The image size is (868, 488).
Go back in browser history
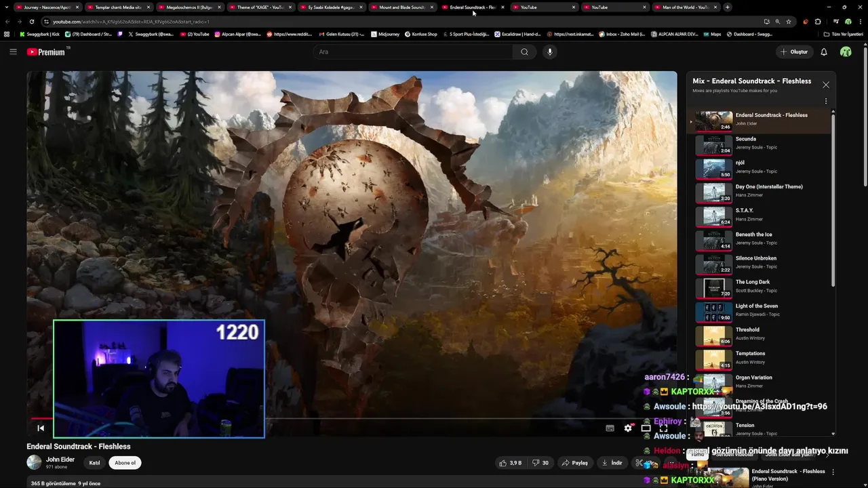[7, 22]
